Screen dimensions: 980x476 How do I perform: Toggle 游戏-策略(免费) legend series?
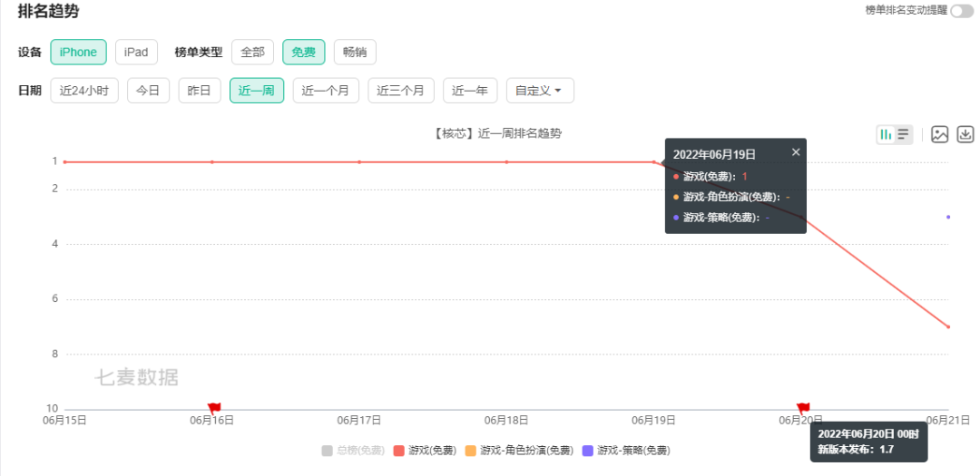click(625, 451)
